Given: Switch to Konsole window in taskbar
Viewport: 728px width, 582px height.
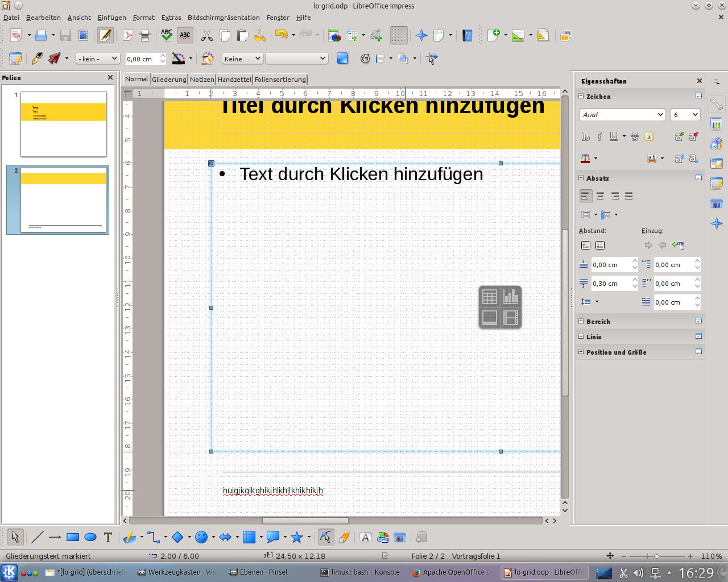Looking at the screenshot, I should pos(360,572).
